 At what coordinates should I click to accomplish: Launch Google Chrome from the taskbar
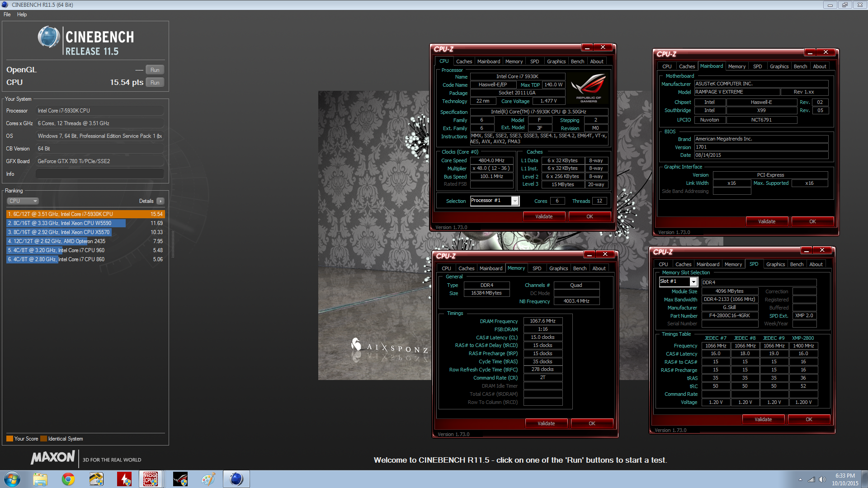(68, 479)
